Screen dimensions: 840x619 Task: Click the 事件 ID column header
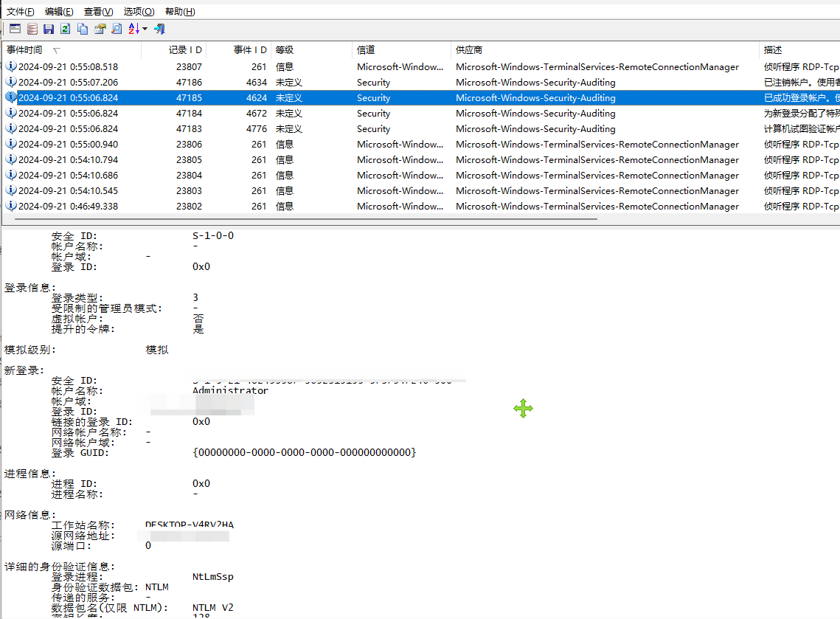tap(250, 50)
